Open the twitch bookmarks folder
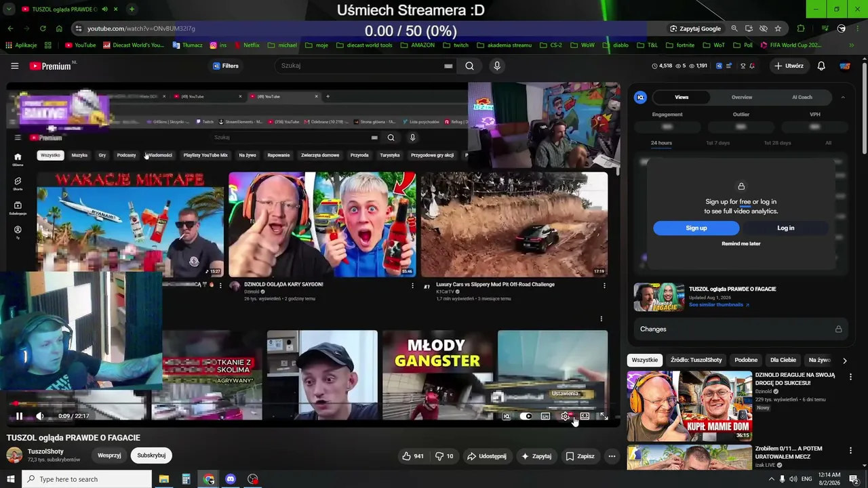The image size is (868, 488). tap(455, 45)
